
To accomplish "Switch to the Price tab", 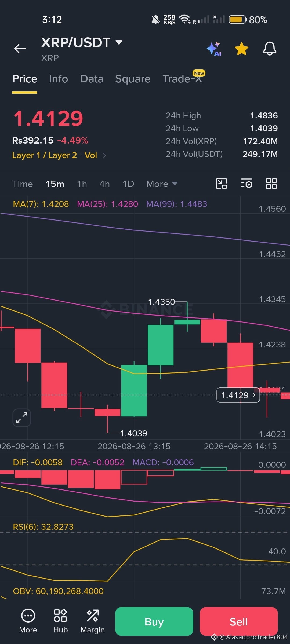I will pyautogui.click(x=25, y=79).
